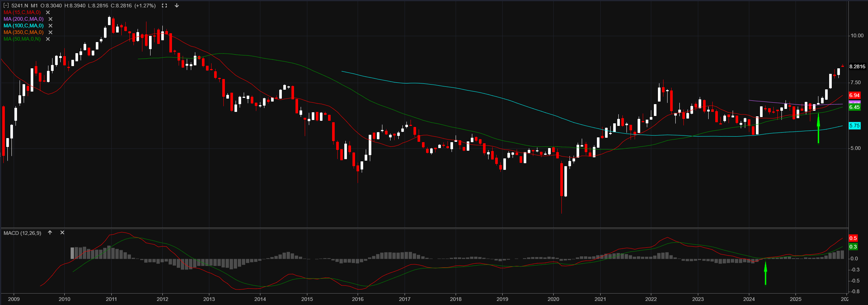The width and height of the screenshot is (868, 305).
Task: Select the MA (200,C,MA,0) purple label
Action: [24, 19]
